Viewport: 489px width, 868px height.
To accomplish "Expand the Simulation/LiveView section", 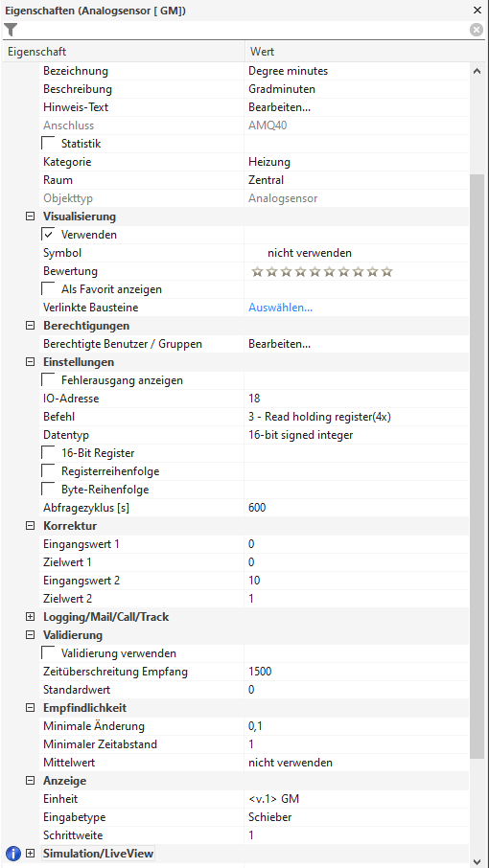I will pyautogui.click(x=31, y=853).
